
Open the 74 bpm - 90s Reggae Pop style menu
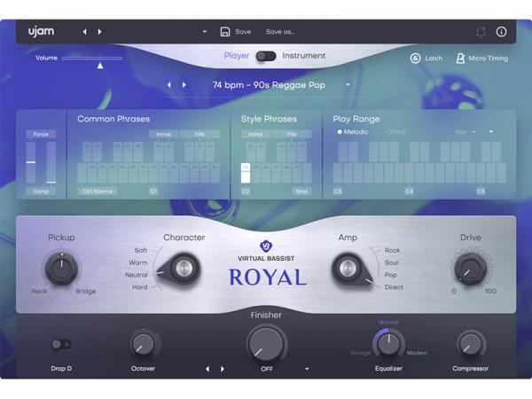269,85
